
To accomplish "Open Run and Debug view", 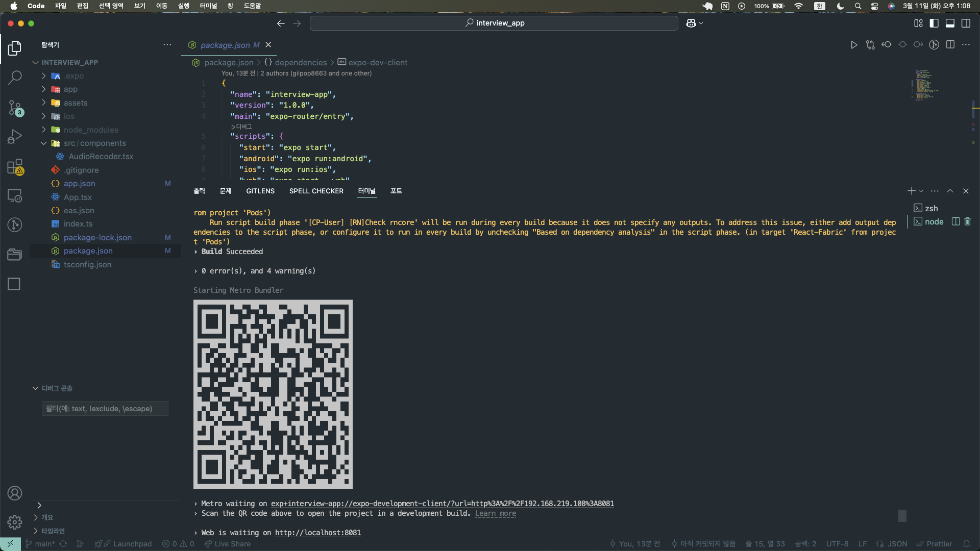I will (15, 137).
